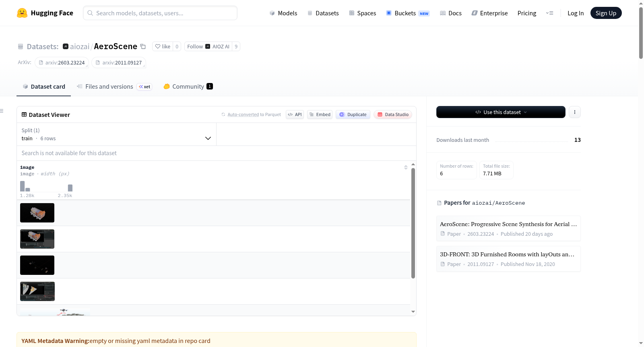This screenshot has width=644, height=347.
Task: Click the Embed button
Action: pyautogui.click(x=320, y=114)
